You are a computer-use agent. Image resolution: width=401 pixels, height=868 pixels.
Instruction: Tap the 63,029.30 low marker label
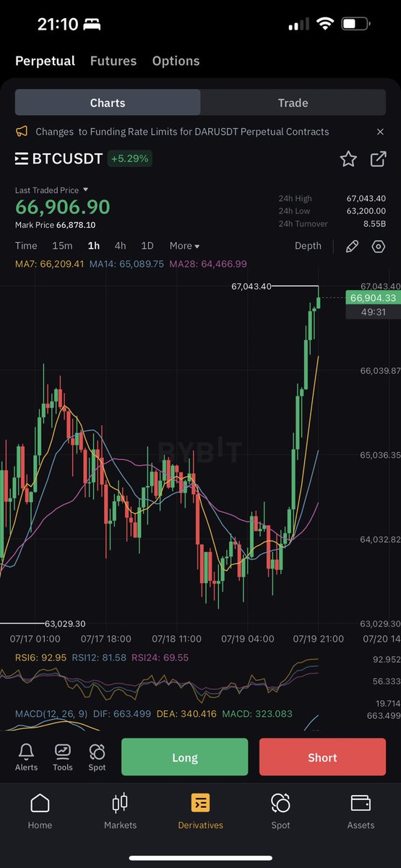pyautogui.click(x=65, y=624)
